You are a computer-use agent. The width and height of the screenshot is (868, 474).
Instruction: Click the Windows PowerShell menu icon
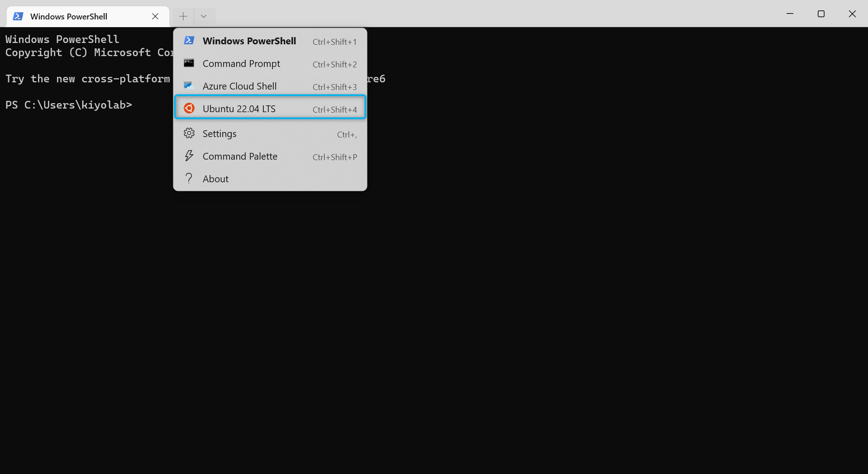click(x=189, y=41)
